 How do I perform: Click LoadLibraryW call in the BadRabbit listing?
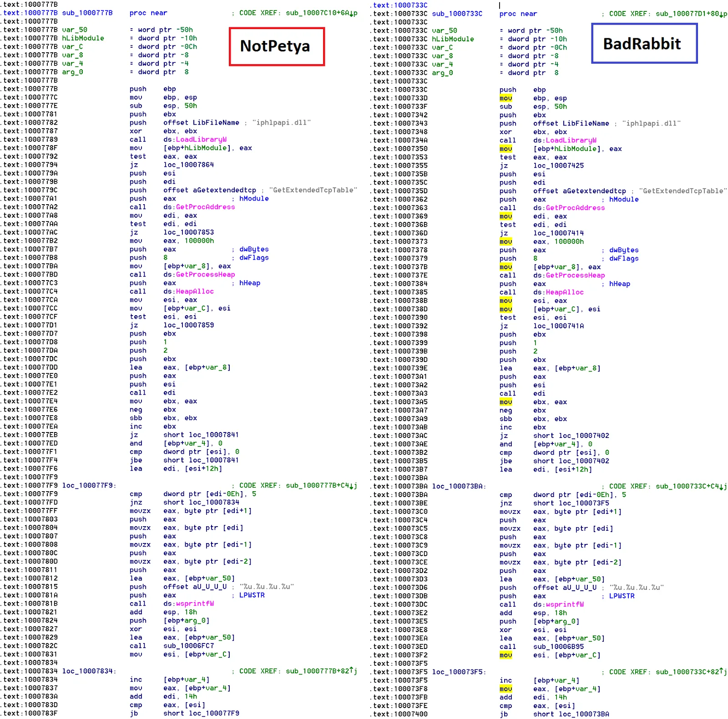(571, 141)
